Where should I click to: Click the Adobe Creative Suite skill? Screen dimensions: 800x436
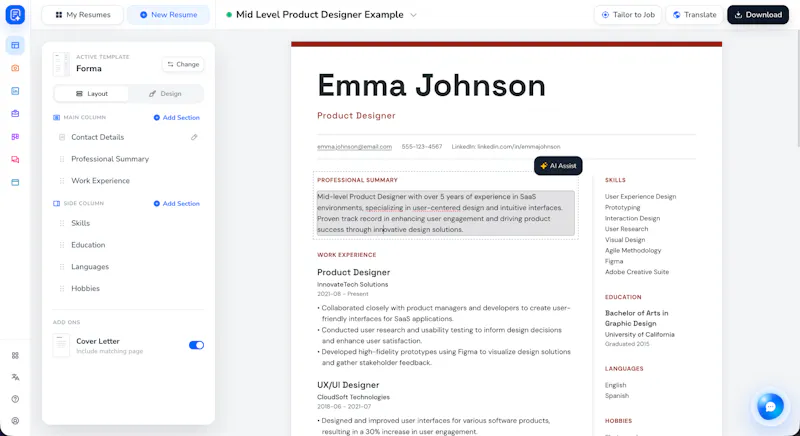click(x=637, y=272)
